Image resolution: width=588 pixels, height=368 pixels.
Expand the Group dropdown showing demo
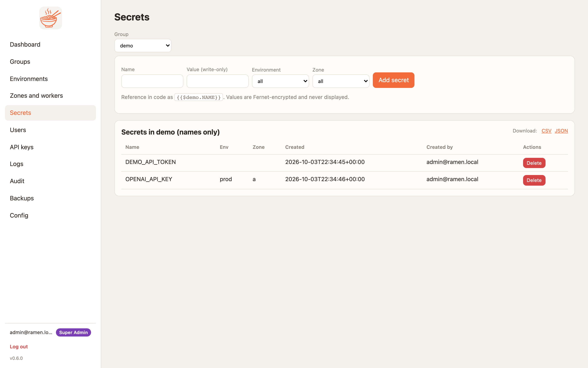143,46
